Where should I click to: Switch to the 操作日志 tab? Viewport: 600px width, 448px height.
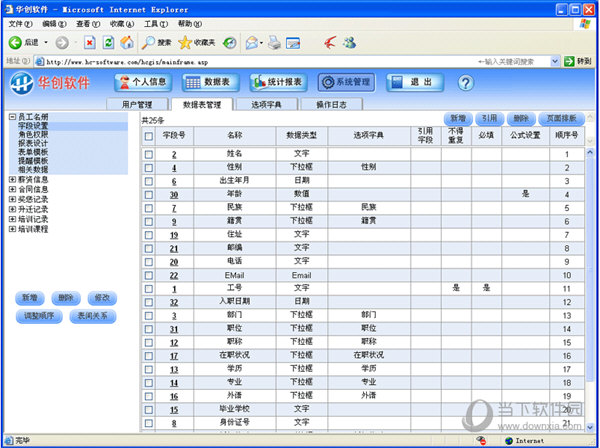[331, 104]
